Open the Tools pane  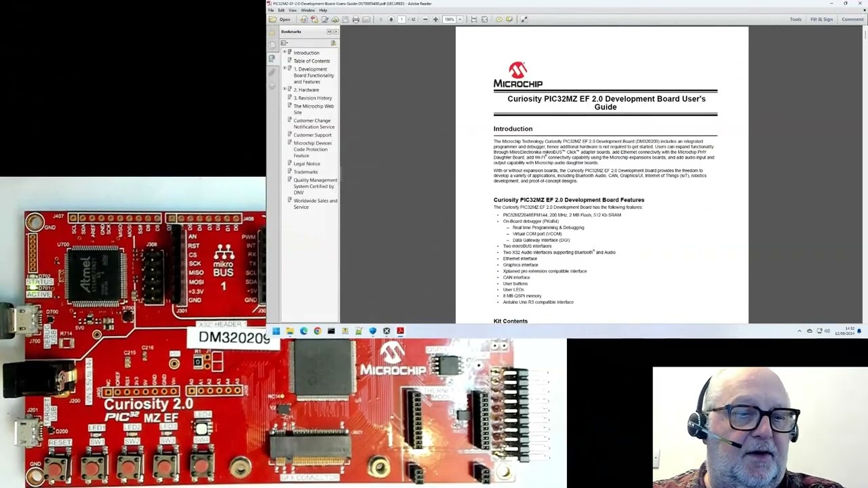tap(795, 20)
